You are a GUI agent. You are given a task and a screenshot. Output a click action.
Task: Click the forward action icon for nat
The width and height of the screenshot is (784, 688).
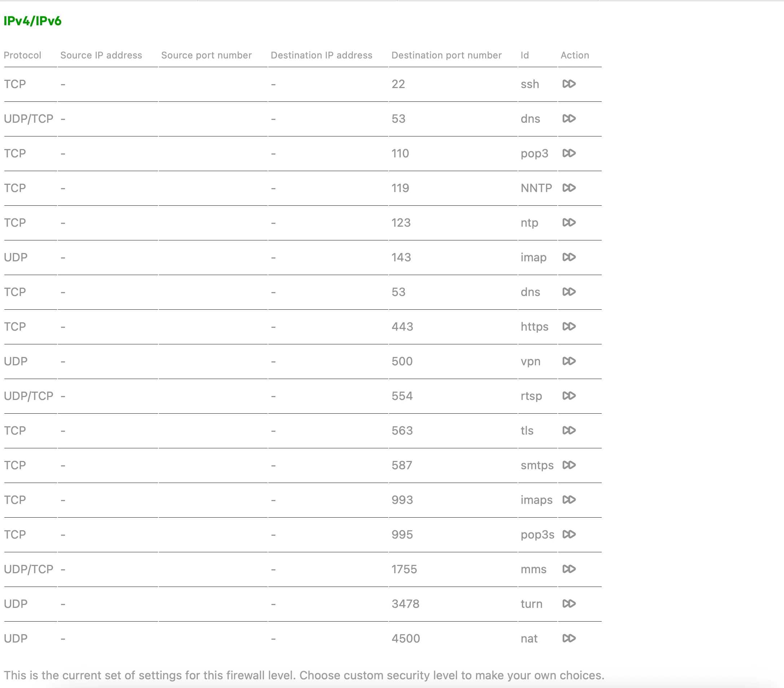pos(569,638)
